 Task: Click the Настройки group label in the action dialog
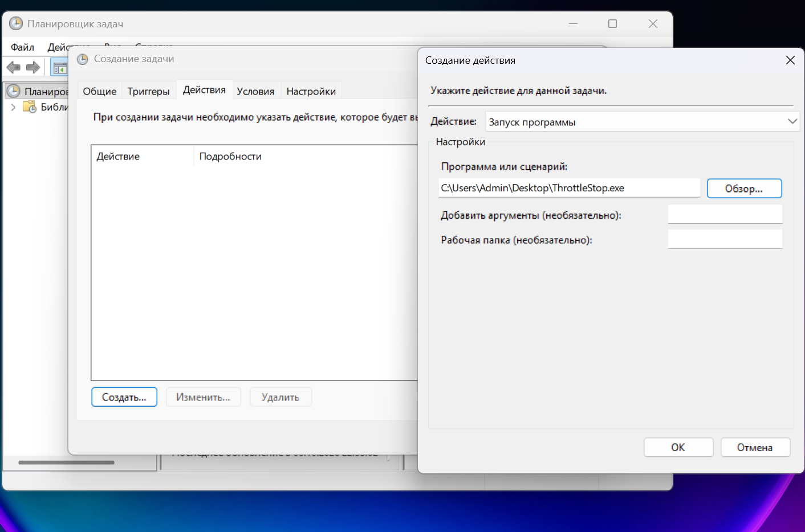pyautogui.click(x=461, y=142)
